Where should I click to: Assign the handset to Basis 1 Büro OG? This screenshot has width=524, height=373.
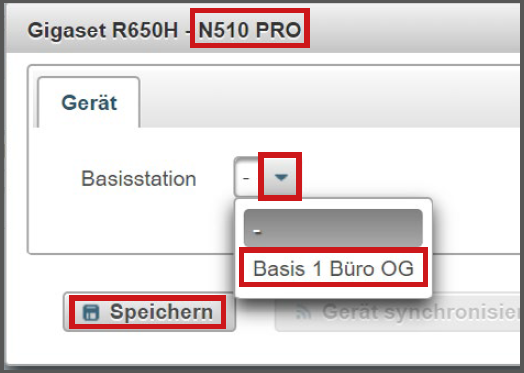point(333,268)
